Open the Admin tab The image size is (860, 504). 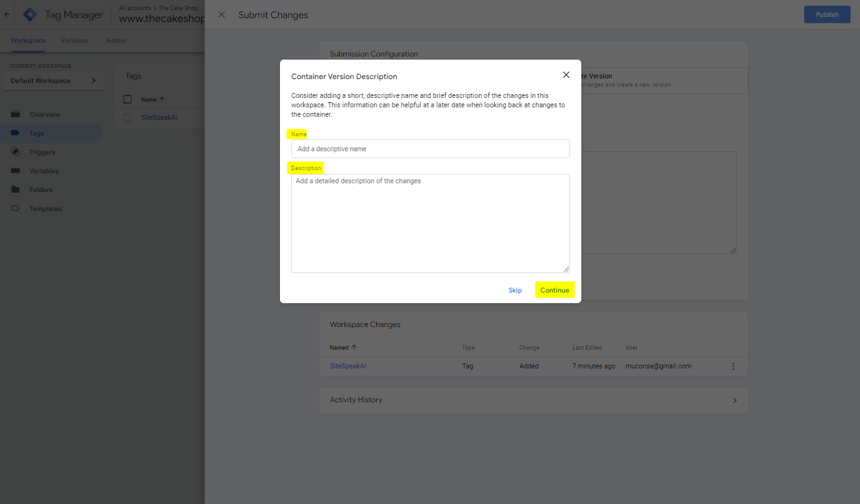click(x=116, y=41)
